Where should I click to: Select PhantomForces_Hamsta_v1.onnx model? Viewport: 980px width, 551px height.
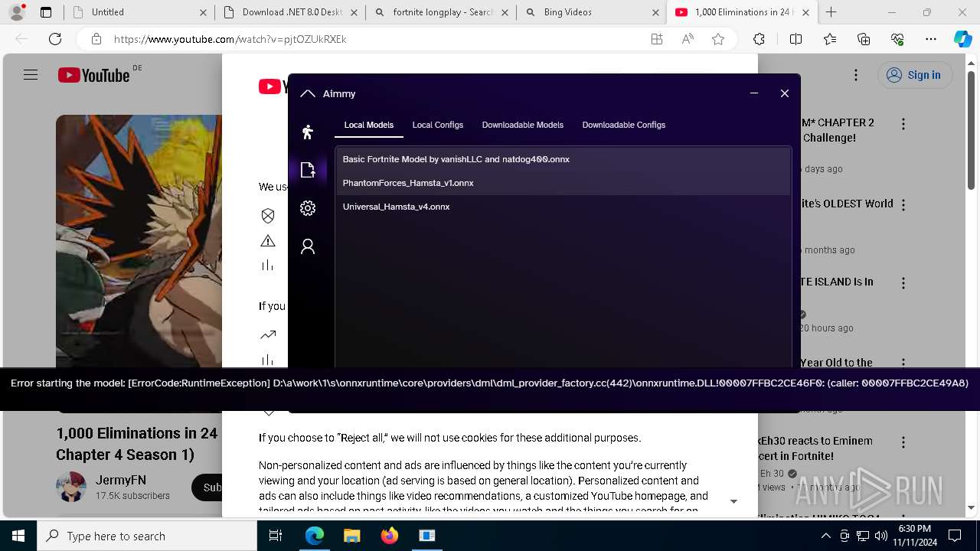coord(563,183)
